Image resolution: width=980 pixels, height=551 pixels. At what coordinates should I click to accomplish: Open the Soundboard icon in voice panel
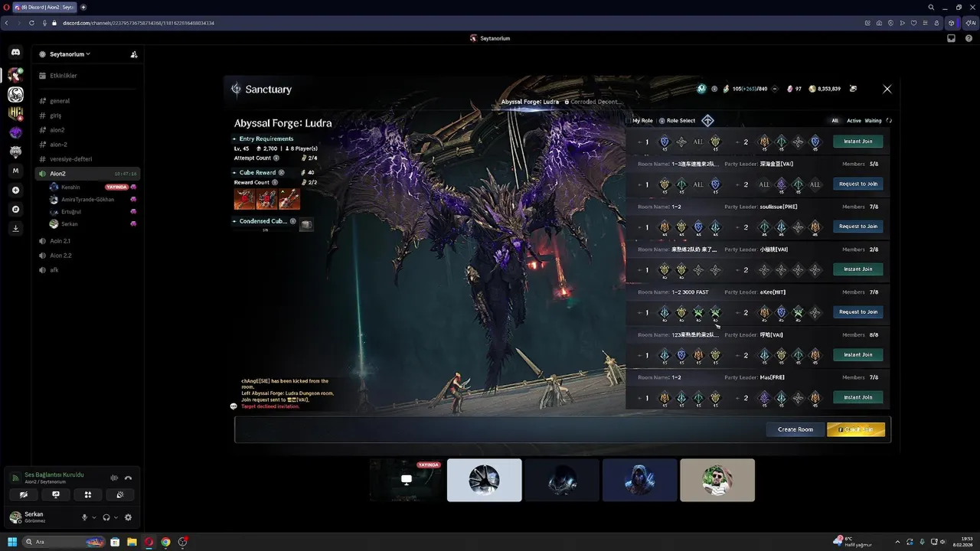pyautogui.click(x=120, y=495)
